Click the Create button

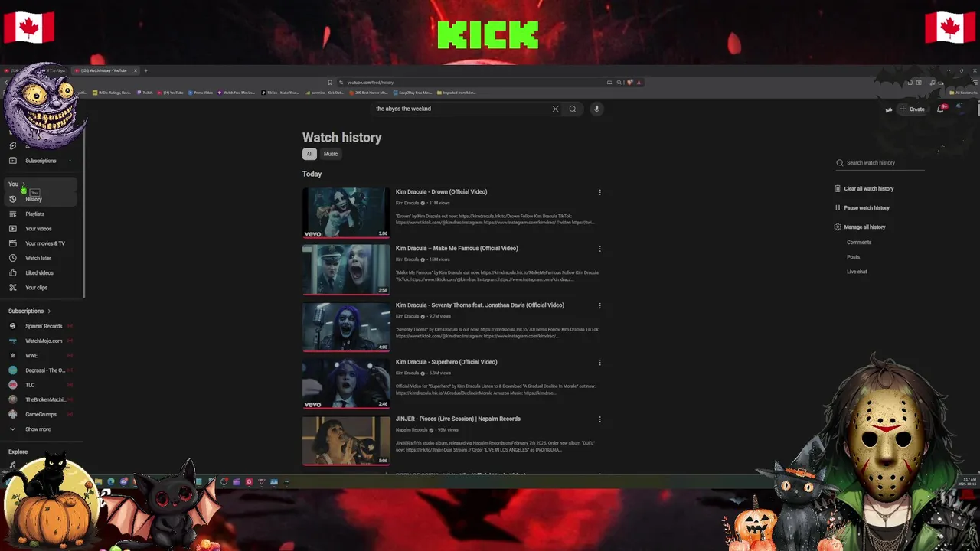pyautogui.click(x=912, y=109)
